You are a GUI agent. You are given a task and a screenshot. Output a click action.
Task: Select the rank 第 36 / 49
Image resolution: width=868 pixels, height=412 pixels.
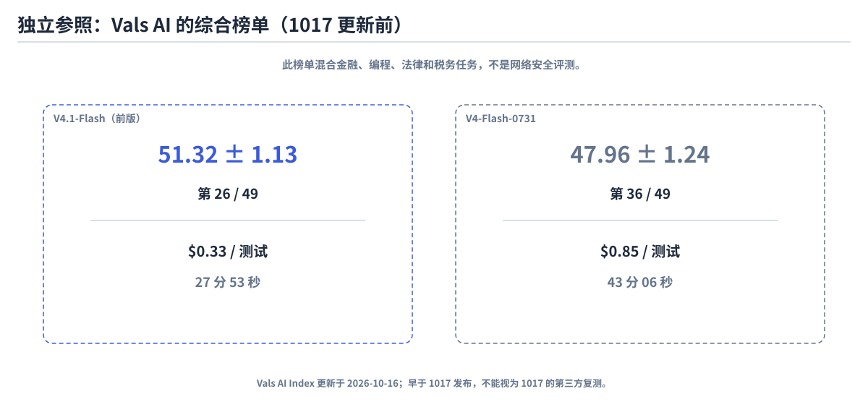pos(640,194)
